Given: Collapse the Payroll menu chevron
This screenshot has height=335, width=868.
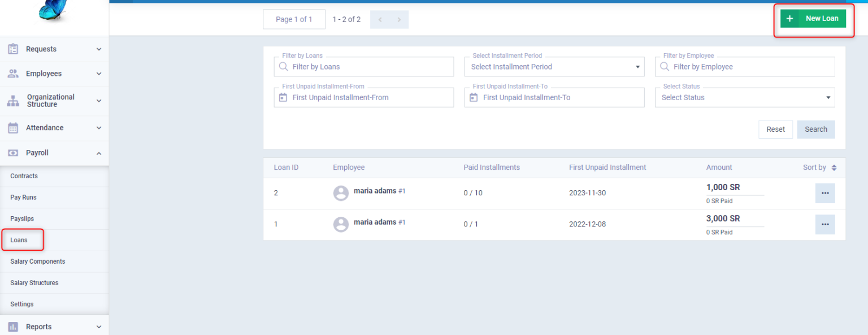Looking at the screenshot, I should click(x=99, y=153).
